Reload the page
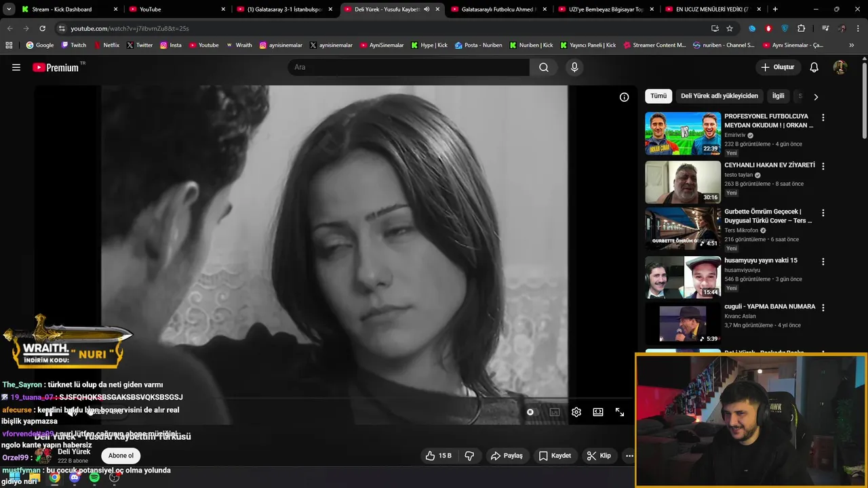 click(x=42, y=28)
